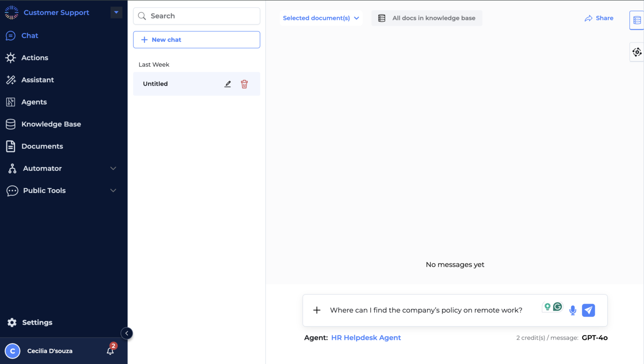Viewport: 644px width, 364px height.
Task: Click the green lightbulb extension icon
Action: click(547, 307)
